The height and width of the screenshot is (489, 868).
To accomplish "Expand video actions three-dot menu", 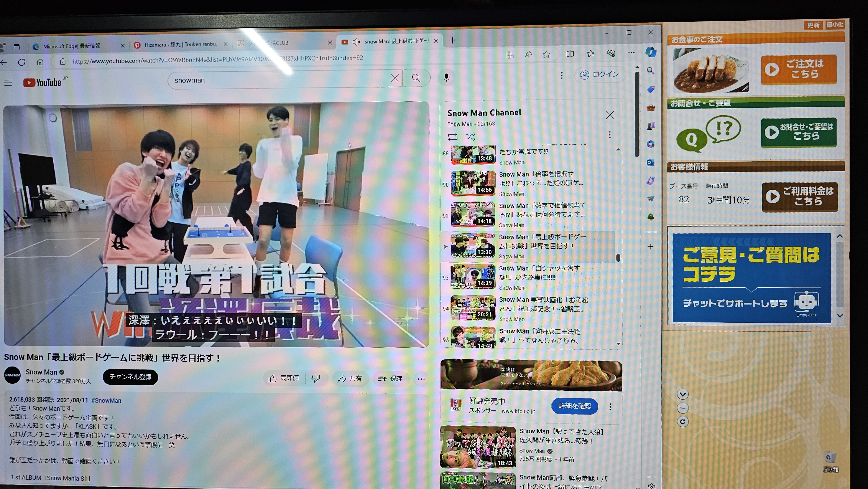I will (421, 379).
